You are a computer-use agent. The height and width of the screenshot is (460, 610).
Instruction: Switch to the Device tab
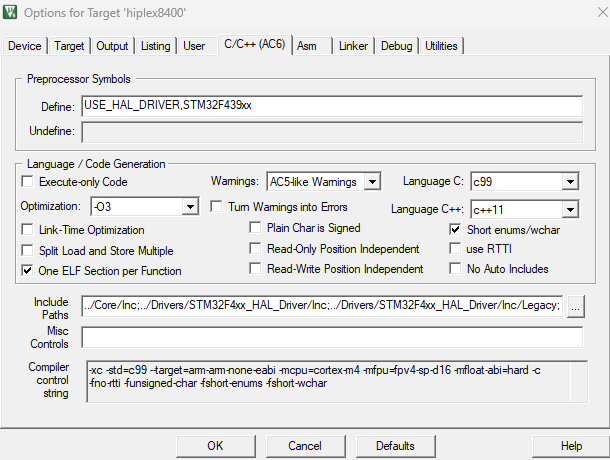click(x=25, y=46)
